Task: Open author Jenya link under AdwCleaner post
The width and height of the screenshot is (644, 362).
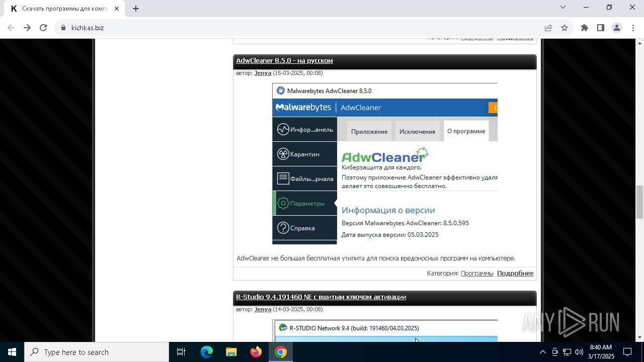Action: (x=263, y=73)
